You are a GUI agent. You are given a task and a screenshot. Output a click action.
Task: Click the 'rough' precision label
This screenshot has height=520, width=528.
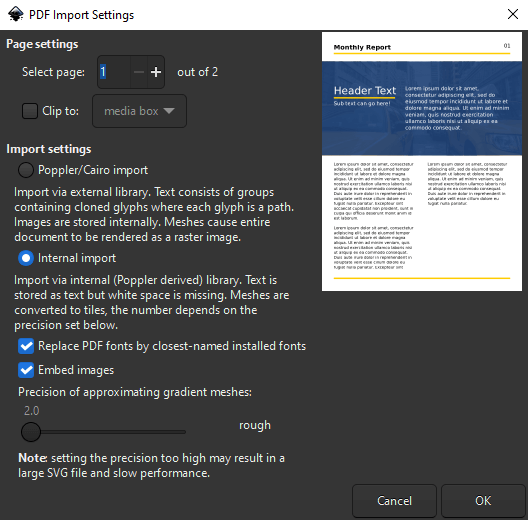(255, 425)
